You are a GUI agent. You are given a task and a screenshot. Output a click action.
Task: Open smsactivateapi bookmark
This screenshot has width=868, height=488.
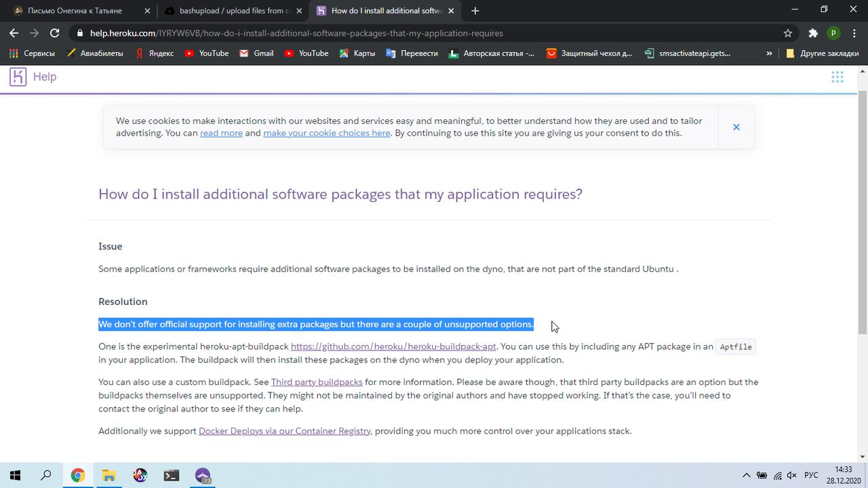click(x=688, y=53)
